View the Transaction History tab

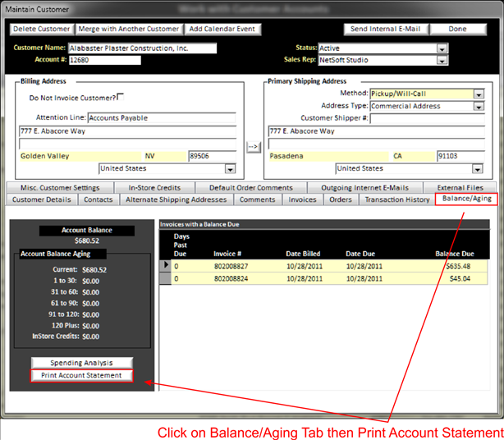tap(397, 199)
